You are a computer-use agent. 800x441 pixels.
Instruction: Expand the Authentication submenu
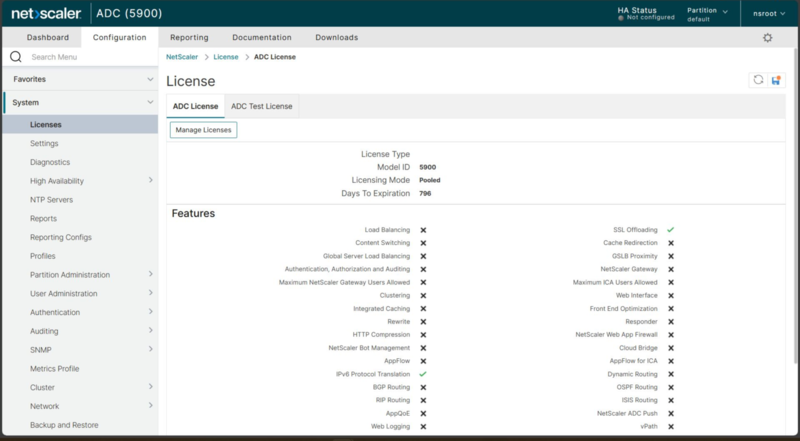pyautogui.click(x=151, y=311)
